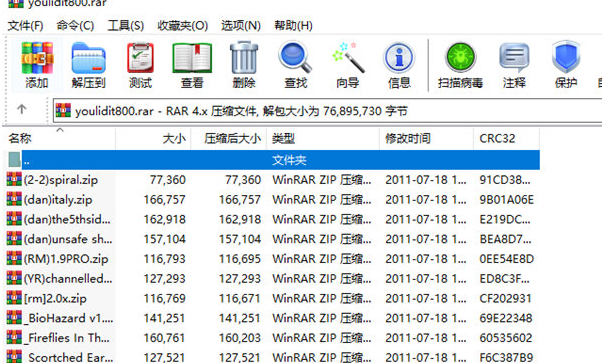The image size is (608, 363).
Task: Click the 解压到 (Extract to) folder icon
Action: click(88, 58)
